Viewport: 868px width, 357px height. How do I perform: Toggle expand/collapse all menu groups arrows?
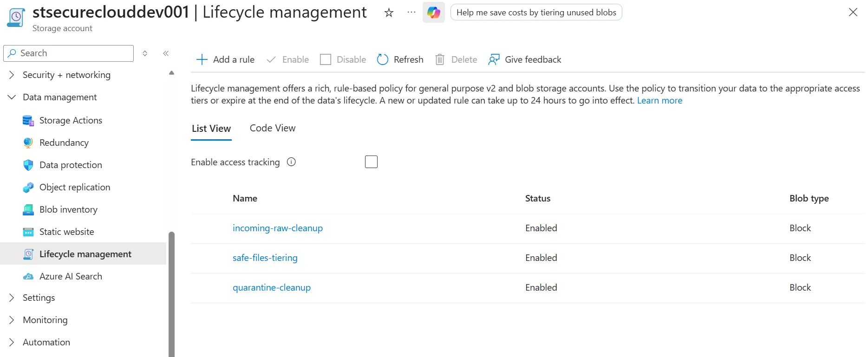tap(145, 53)
